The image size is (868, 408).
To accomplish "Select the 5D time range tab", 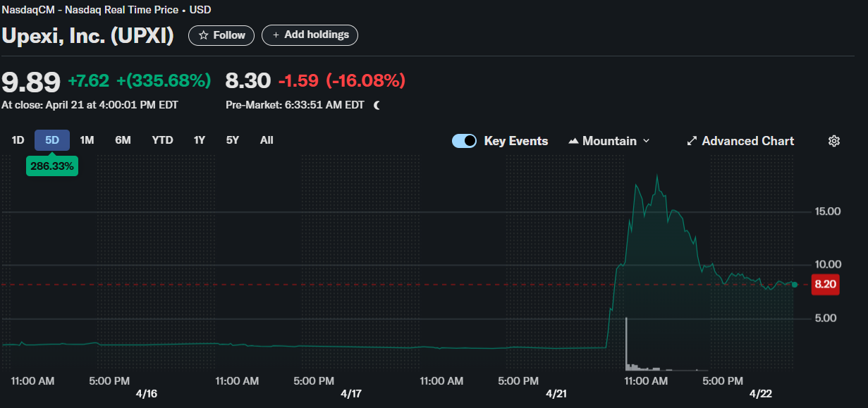I will pyautogui.click(x=52, y=140).
